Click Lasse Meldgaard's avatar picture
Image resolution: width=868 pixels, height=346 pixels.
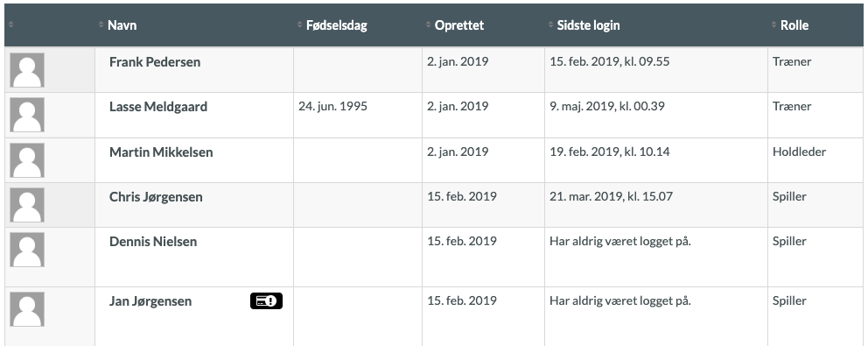pyautogui.click(x=27, y=115)
